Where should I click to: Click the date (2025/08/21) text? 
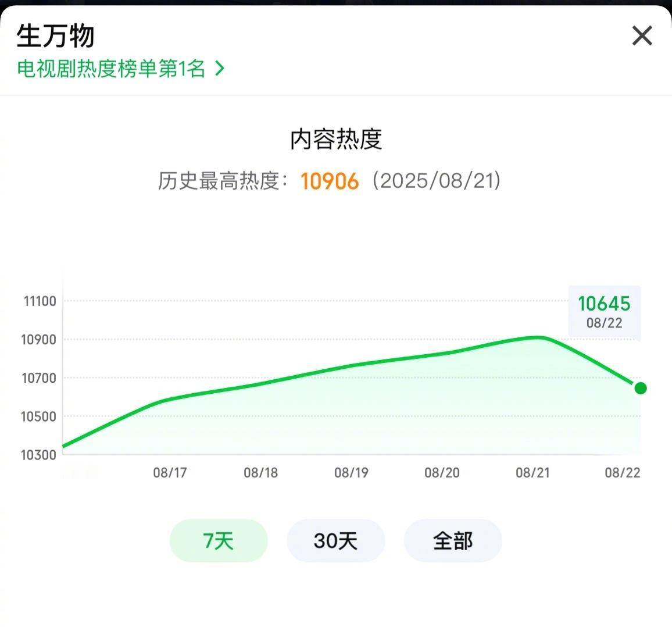(x=437, y=180)
